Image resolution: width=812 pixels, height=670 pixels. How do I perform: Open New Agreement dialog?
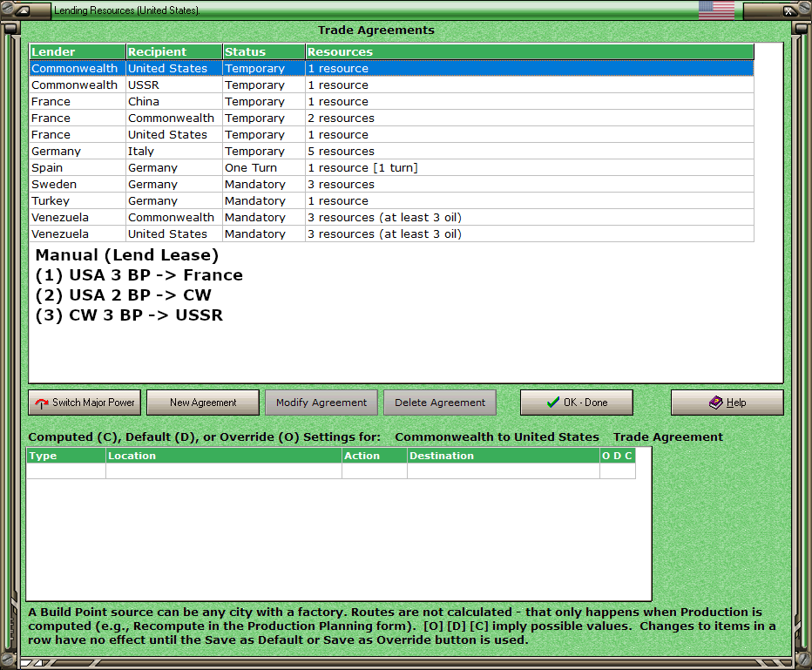(x=203, y=403)
